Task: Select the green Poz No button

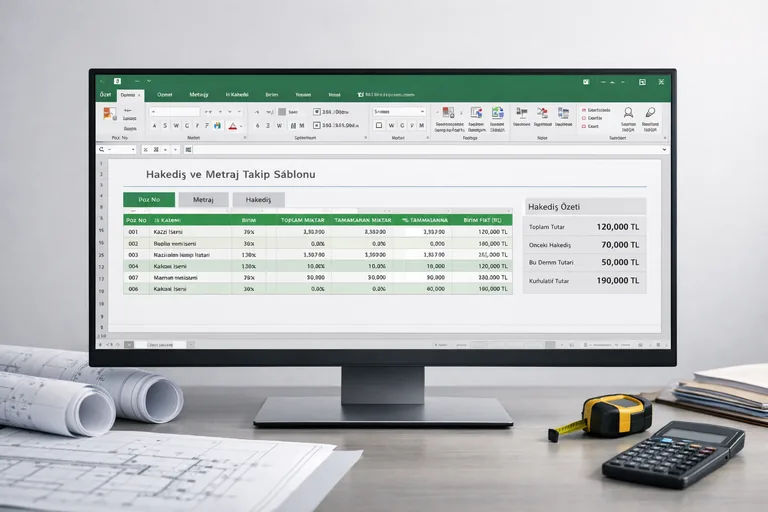Action: (149, 199)
